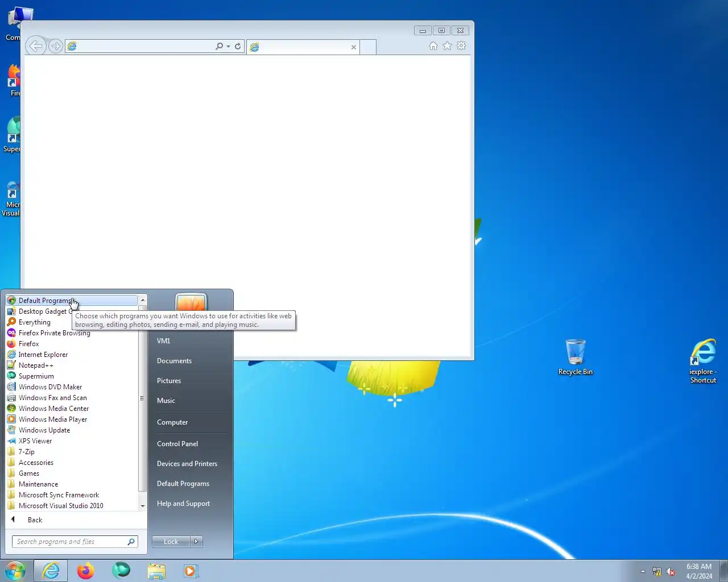Image resolution: width=728 pixels, height=582 pixels.
Task: Expand the Maintenance folder
Action: tap(71, 484)
